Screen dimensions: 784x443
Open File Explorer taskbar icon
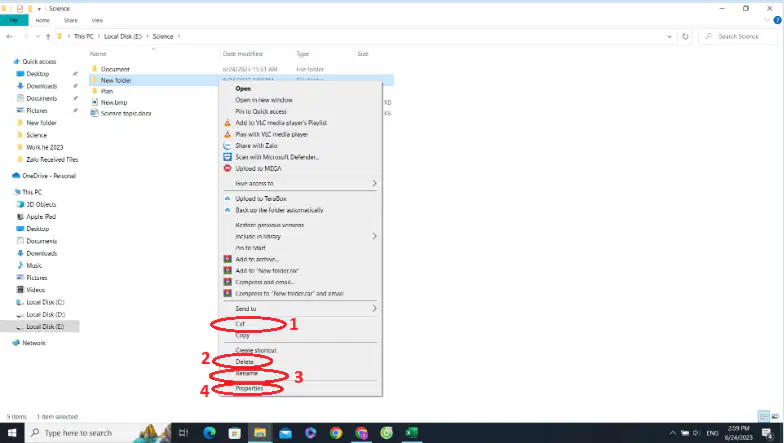(260, 432)
